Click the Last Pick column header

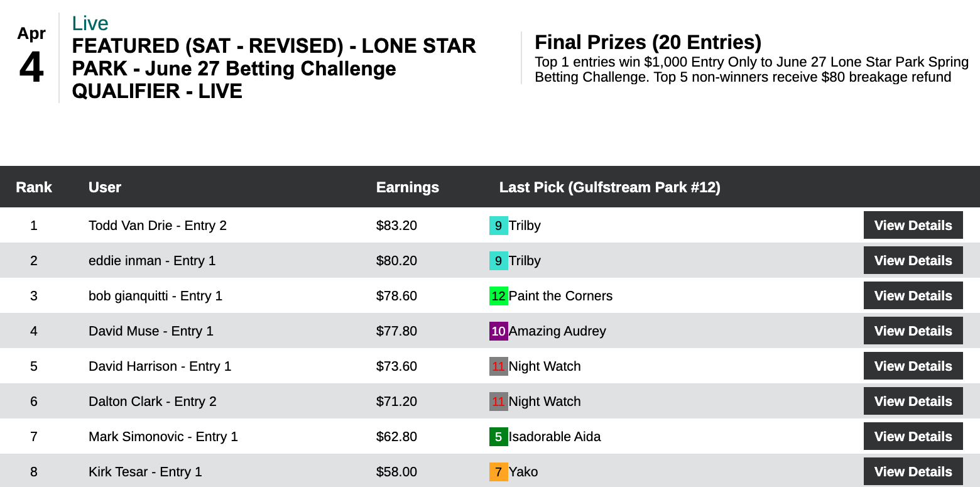point(609,187)
